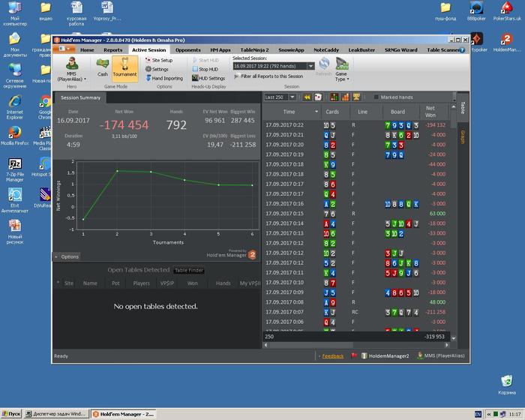
Task: Select the Cash game mode icon
Action: pos(103,67)
